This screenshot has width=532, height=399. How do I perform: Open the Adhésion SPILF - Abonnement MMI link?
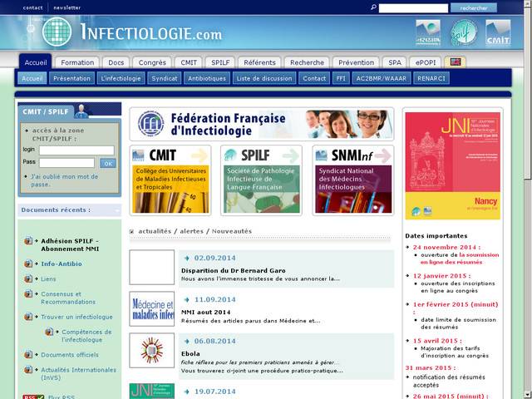point(70,244)
